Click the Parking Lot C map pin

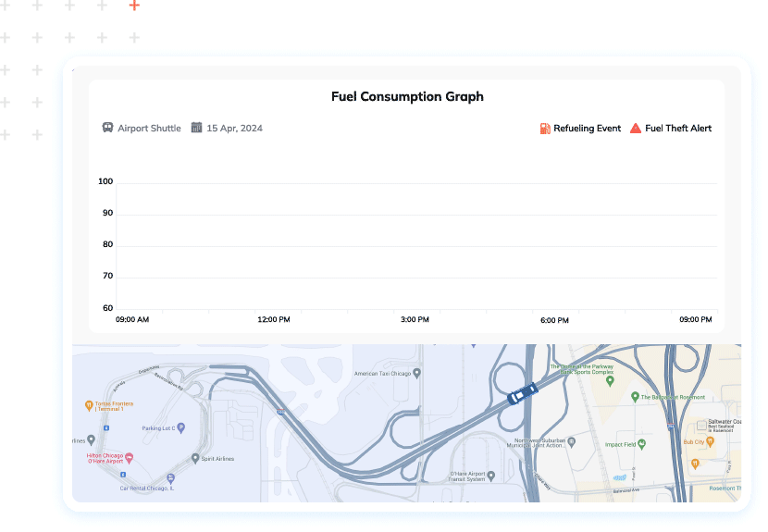click(181, 428)
